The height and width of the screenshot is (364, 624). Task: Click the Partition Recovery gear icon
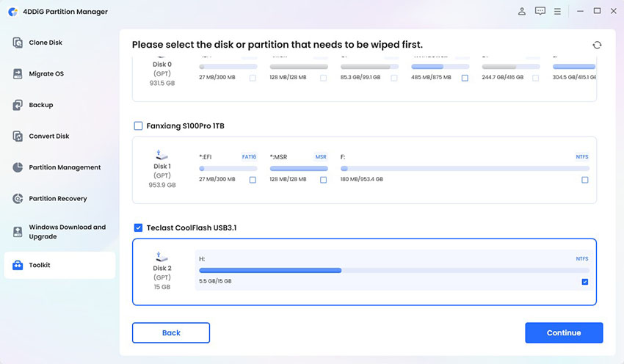[18, 199]
